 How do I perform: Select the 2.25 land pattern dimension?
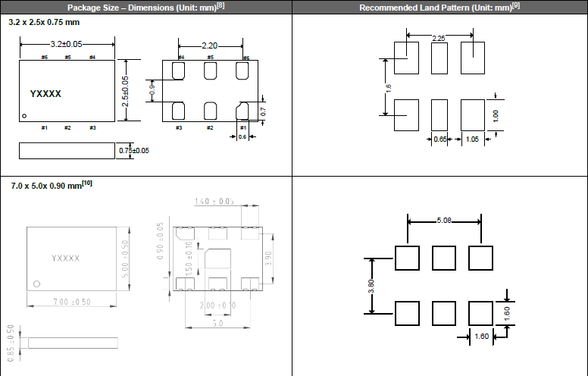(x=439, y=37)
